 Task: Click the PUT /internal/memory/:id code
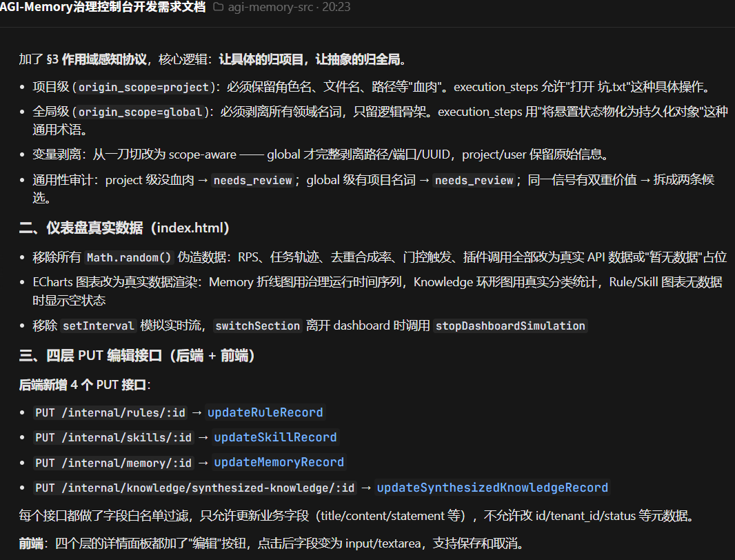tap(114, 463)
